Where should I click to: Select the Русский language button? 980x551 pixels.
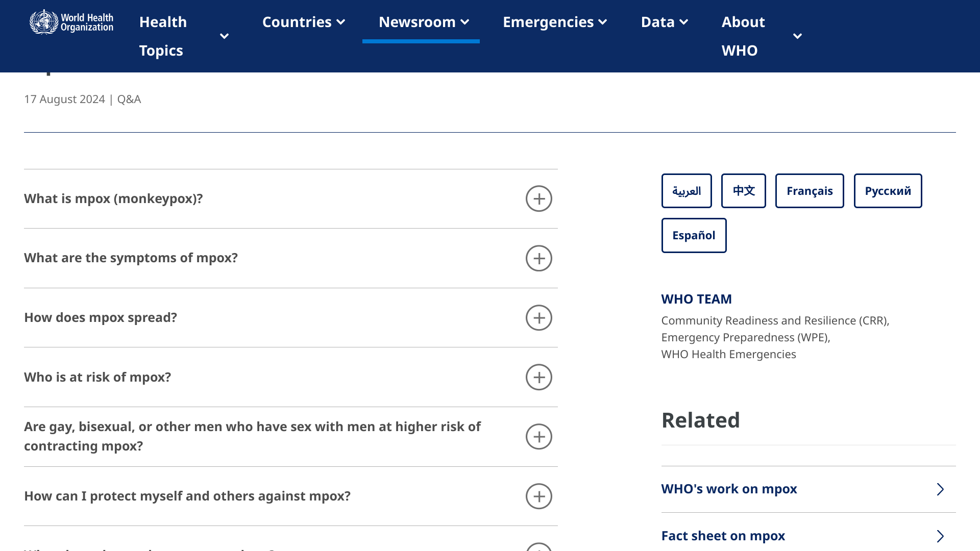888,191
